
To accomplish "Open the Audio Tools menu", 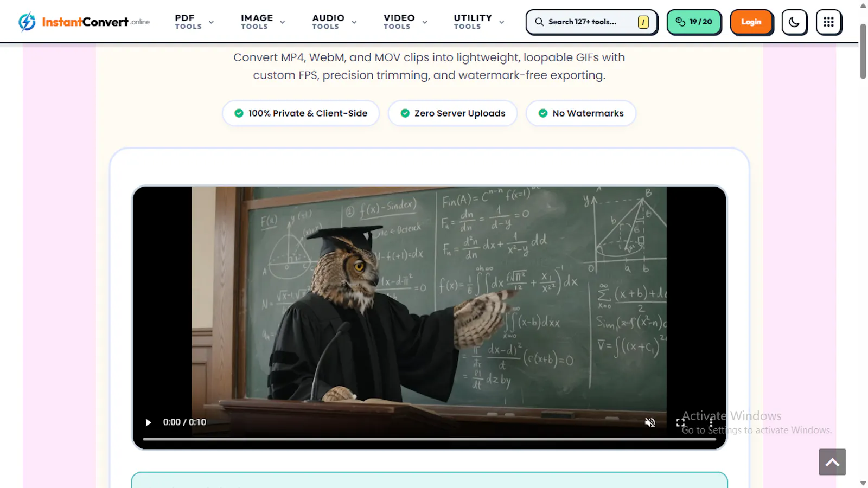I will click(334, 22).
